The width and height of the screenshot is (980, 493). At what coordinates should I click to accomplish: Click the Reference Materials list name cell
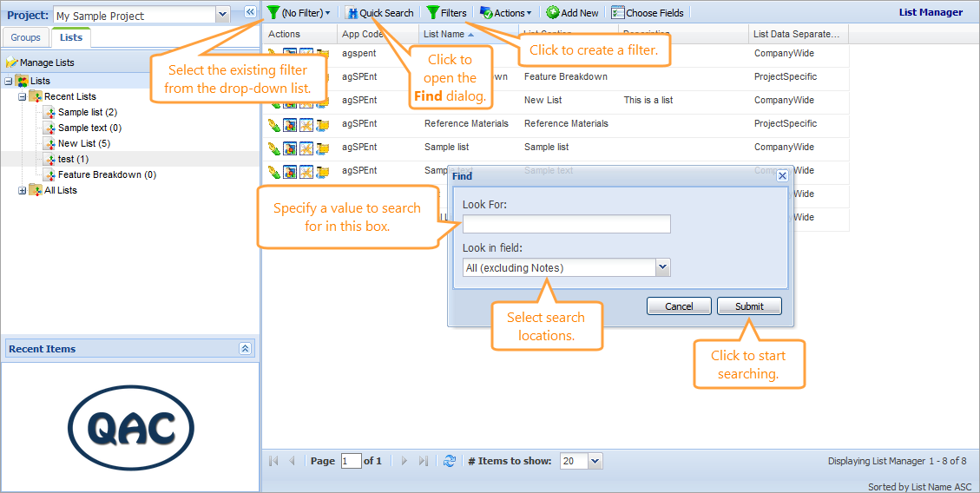coord(466,124)
